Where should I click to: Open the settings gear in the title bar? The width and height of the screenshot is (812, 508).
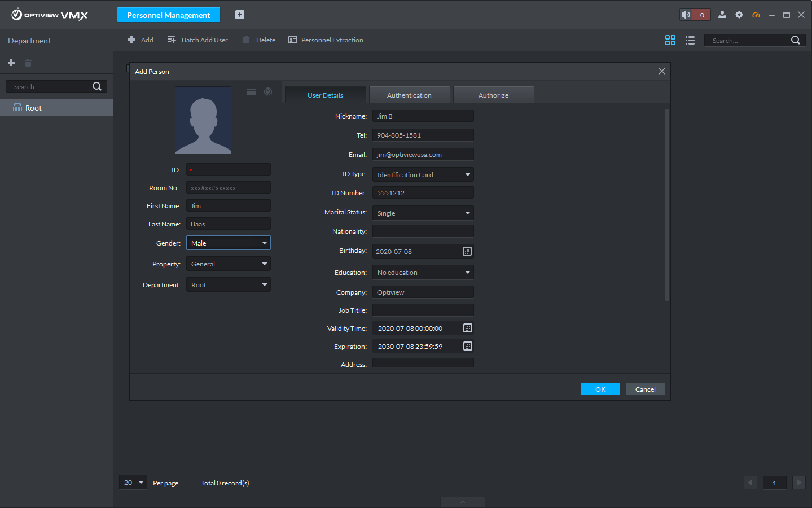pos(739,15)
